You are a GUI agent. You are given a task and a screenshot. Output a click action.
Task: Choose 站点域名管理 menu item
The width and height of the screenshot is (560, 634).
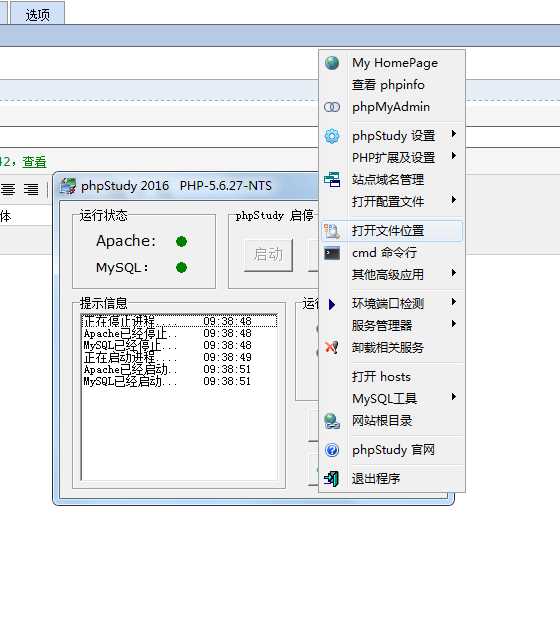pos(392,180)
